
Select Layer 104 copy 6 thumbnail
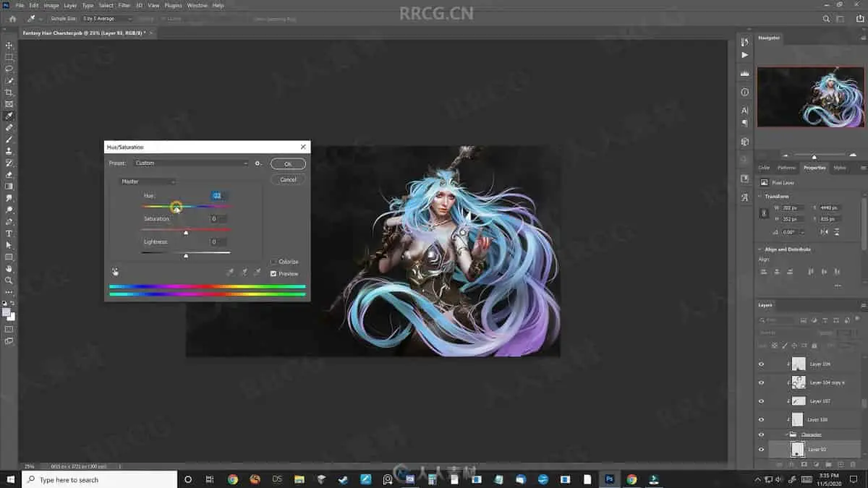point(799,382)
